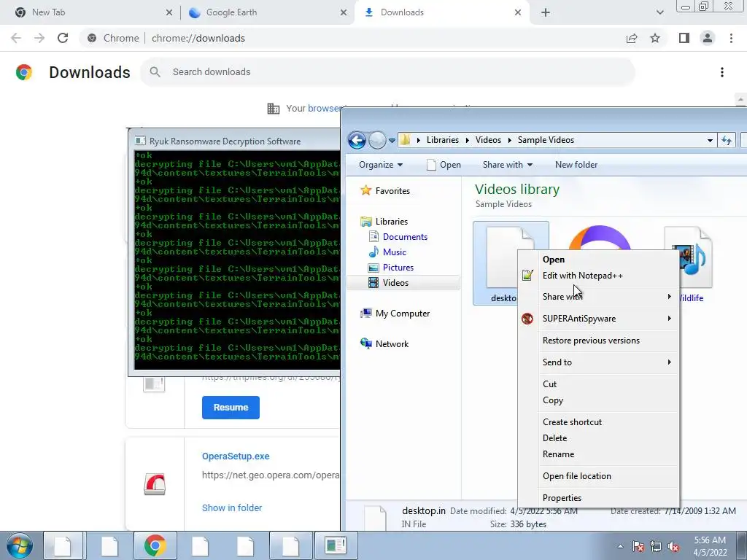Close the Google Earth tab
Viewport: 747px width, 560px height.
[344, 12]
